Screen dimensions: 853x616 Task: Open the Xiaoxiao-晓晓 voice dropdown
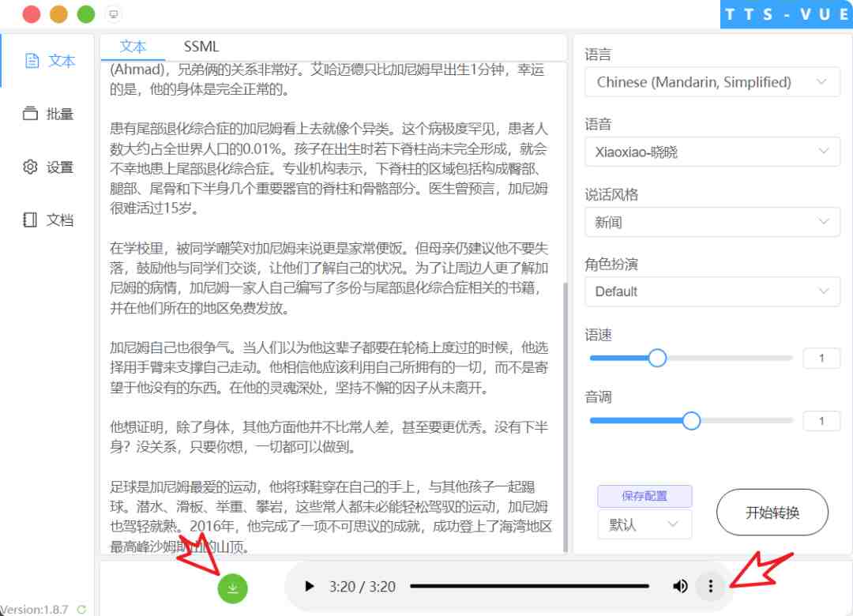[x=712, y=151]
